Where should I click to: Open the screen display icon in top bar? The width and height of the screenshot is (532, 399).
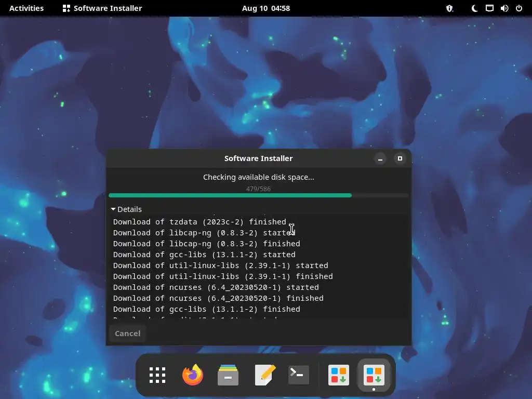coord(489,8)
